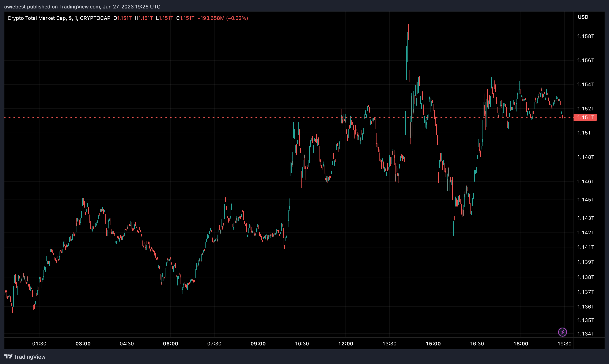Click the 09:00 time axis label
The width and height of the screenshot is (609, 364).
pyautogui.click(x=258, y=344)
